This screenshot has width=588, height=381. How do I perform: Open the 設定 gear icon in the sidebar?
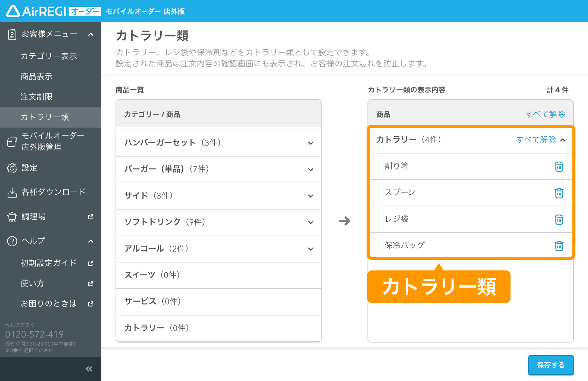point(12,168)
